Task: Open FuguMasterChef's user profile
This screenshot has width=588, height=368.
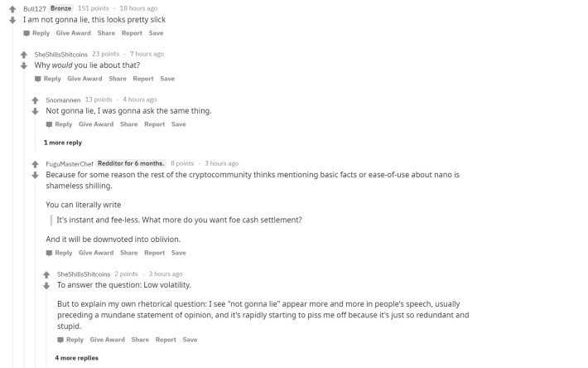Action: 70,164
